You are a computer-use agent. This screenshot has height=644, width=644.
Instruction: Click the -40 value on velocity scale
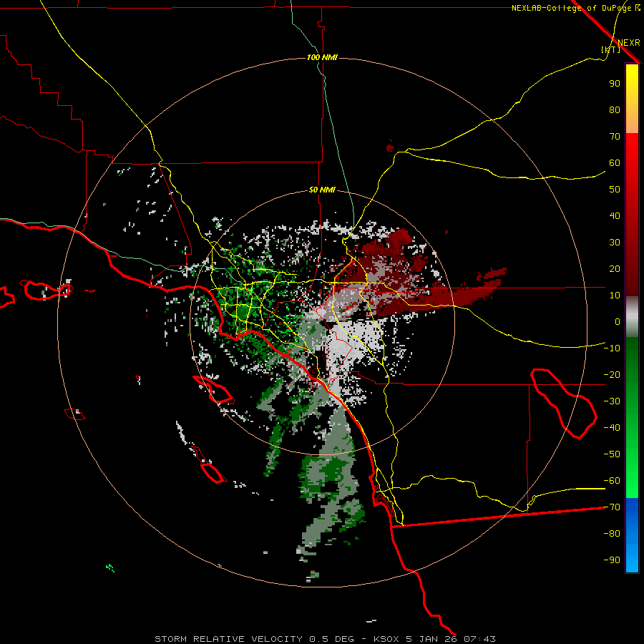point(612,428)
